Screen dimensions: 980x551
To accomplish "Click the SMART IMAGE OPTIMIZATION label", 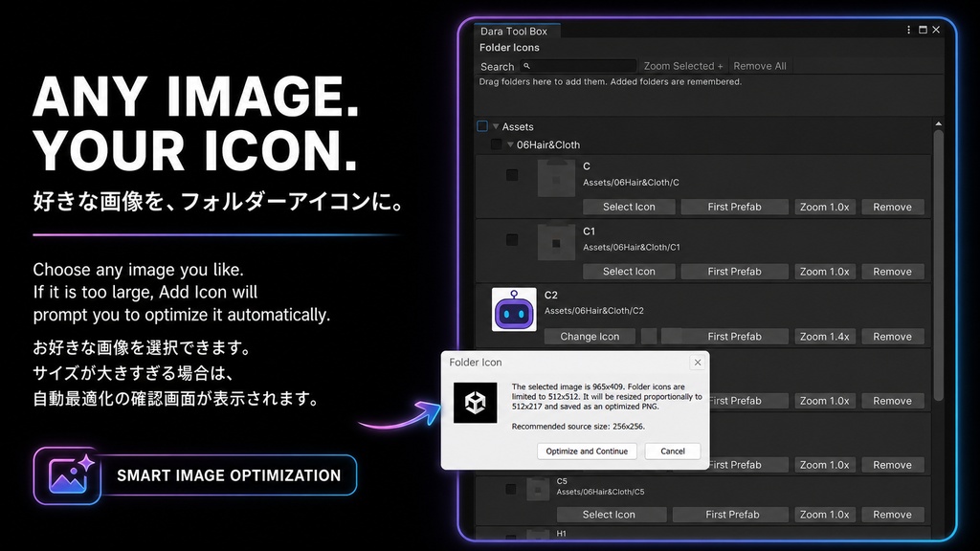I will 229,475.
